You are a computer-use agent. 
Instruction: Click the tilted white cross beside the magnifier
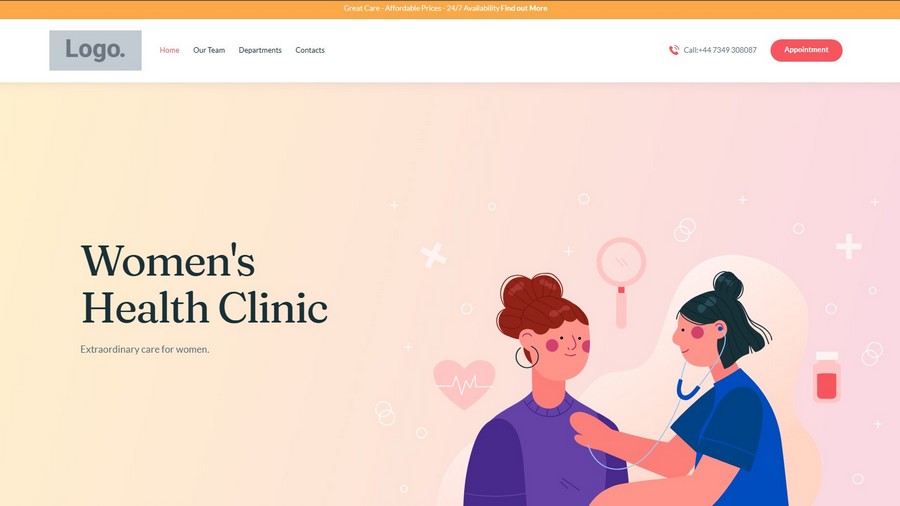pyautogui.click(x=433, y=255)
